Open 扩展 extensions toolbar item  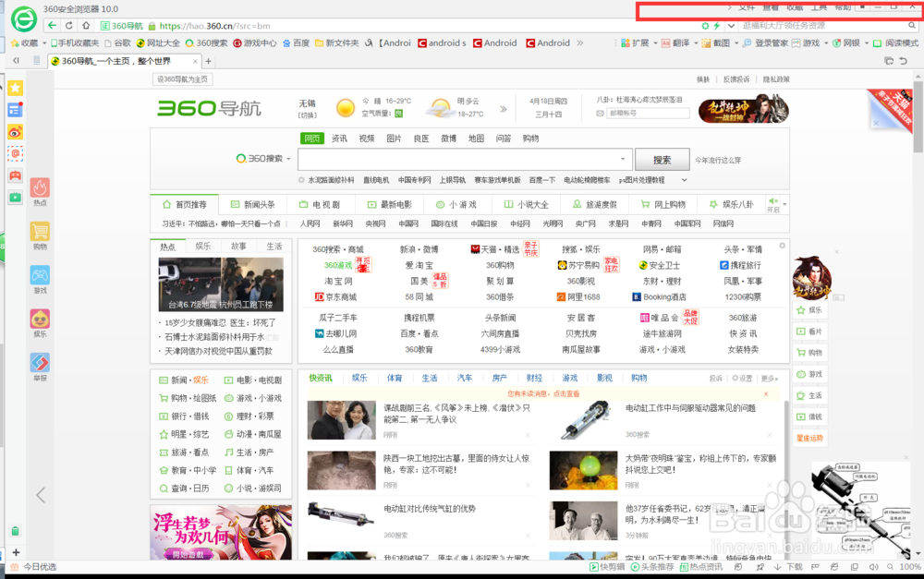point(635,43)
